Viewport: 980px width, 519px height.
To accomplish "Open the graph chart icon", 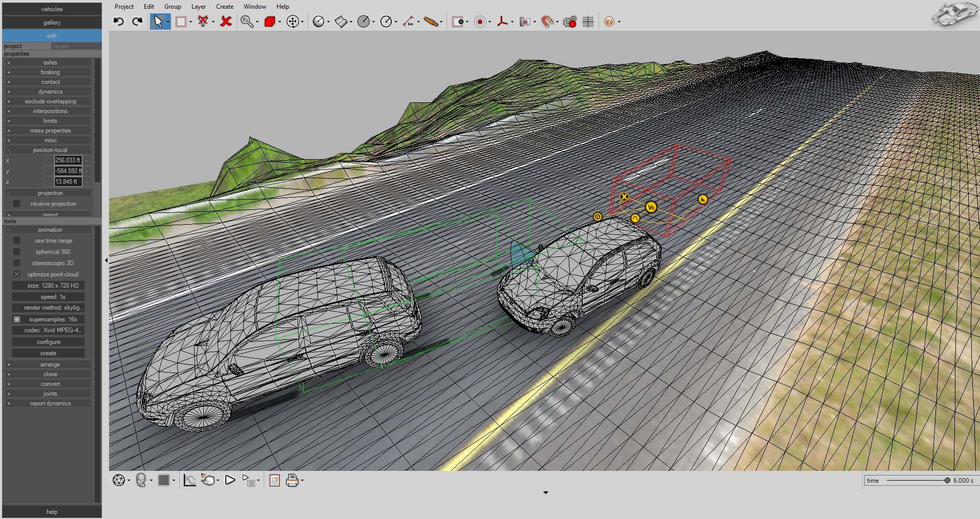I will pos(189,480).
